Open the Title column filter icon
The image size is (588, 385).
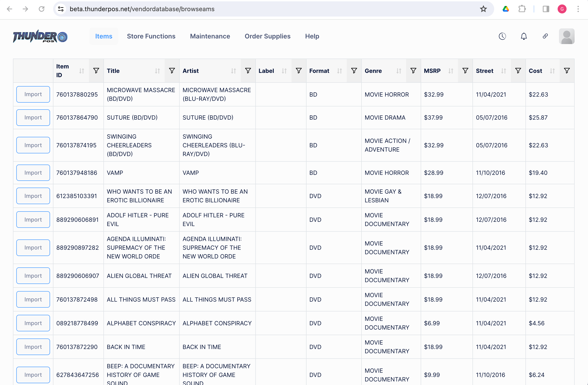(x=172, y=71)
